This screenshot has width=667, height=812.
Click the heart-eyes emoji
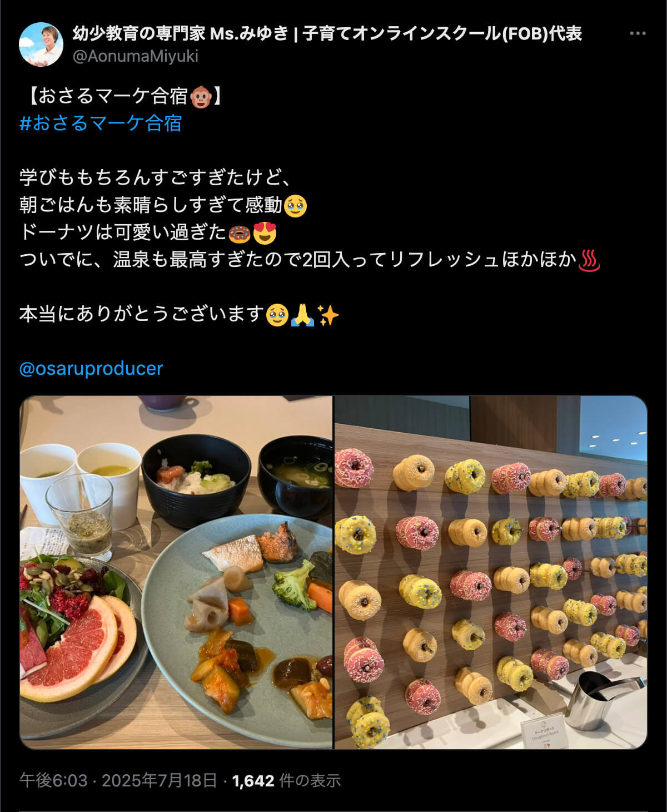point(265,233)
